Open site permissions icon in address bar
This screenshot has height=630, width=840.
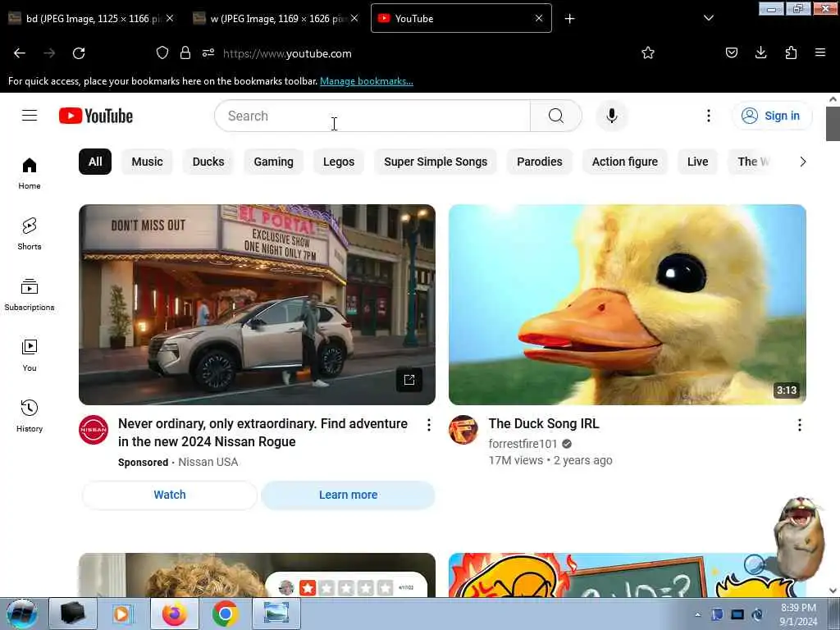coord(208,52)
